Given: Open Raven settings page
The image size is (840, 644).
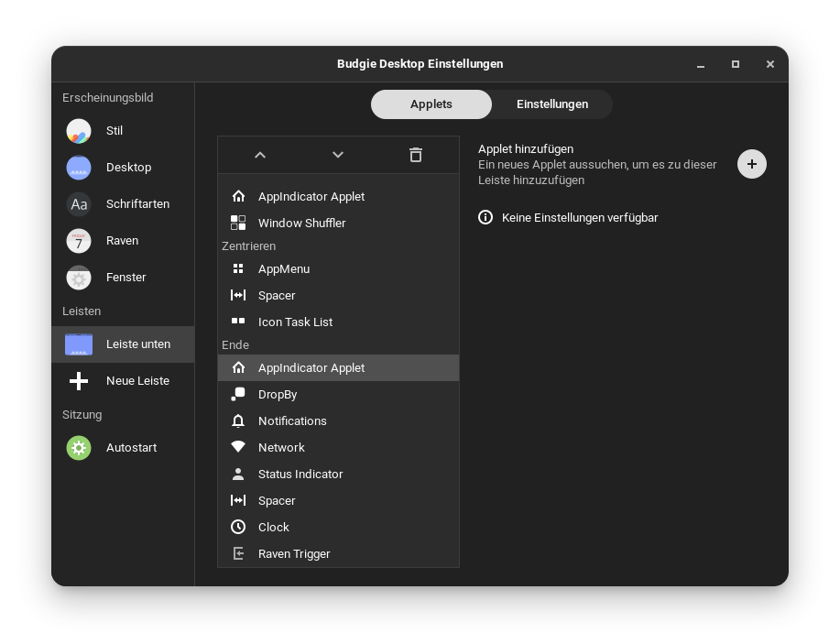Looking at the screenshot, I should tap(123, 241).
